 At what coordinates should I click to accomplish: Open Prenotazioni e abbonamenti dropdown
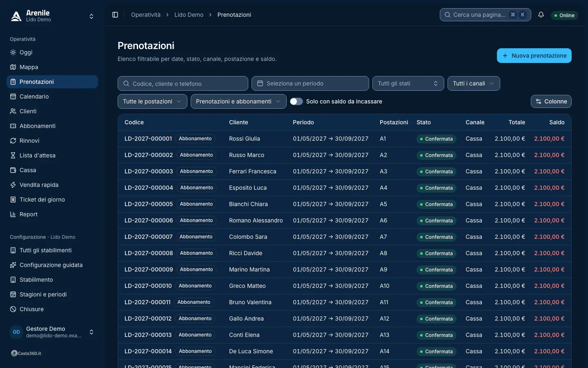click(x=238, y=101)
